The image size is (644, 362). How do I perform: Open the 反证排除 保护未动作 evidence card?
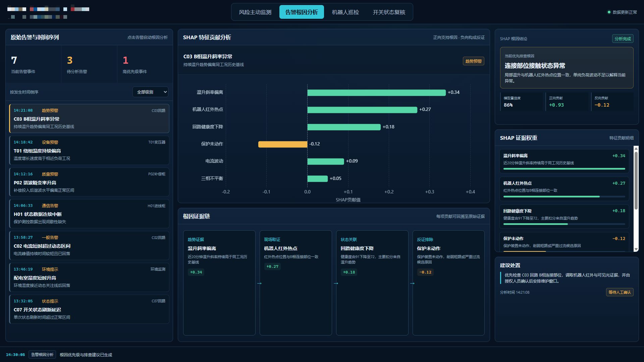click(448, 283)
